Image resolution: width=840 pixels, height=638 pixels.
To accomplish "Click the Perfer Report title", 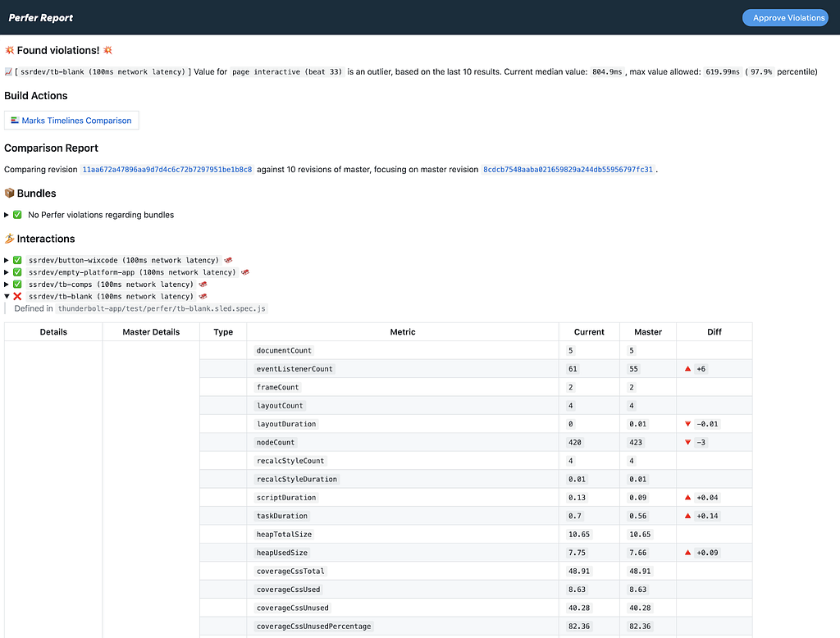I will pyautogui.click(x=41, y=18).
